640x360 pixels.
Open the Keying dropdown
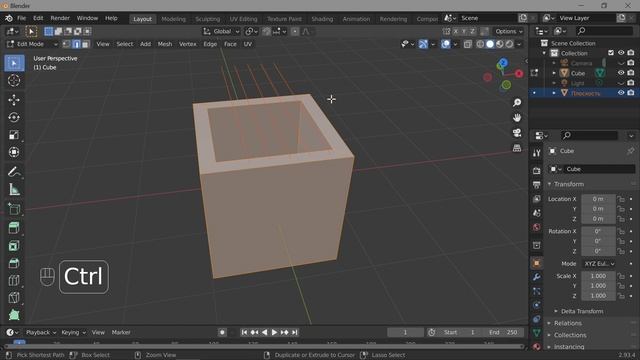tap(73, 333)
